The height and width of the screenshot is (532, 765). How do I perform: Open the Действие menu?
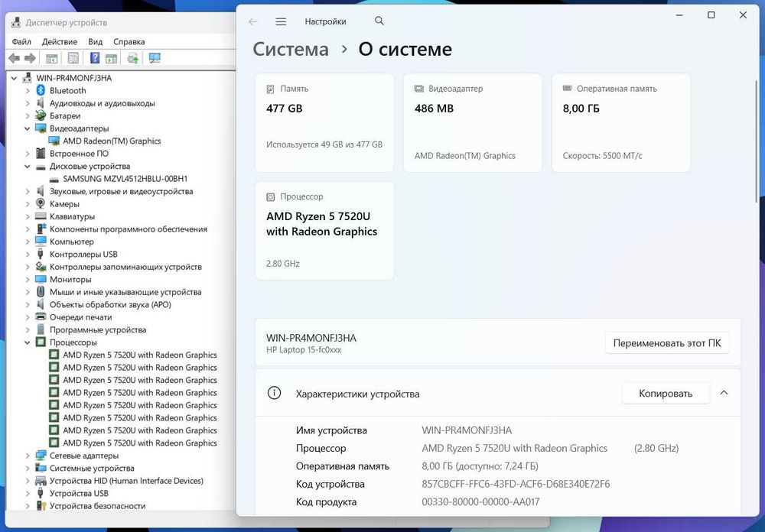pyautogui.click(x=60, y=41)
